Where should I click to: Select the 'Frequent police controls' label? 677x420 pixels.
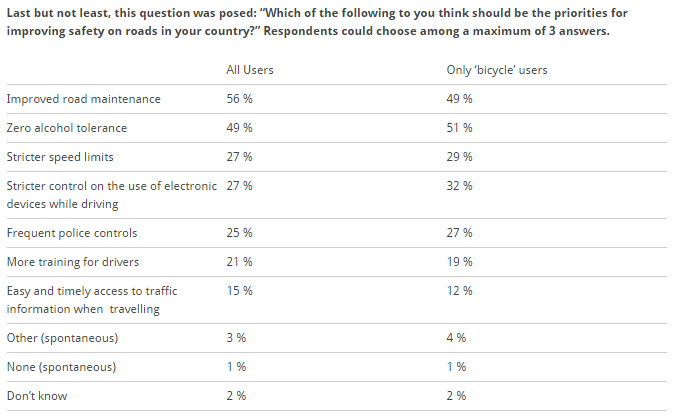click(72, 233)
